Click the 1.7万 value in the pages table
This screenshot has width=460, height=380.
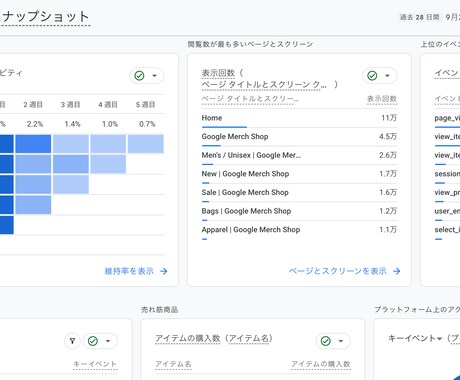click(x=388, y=174)
